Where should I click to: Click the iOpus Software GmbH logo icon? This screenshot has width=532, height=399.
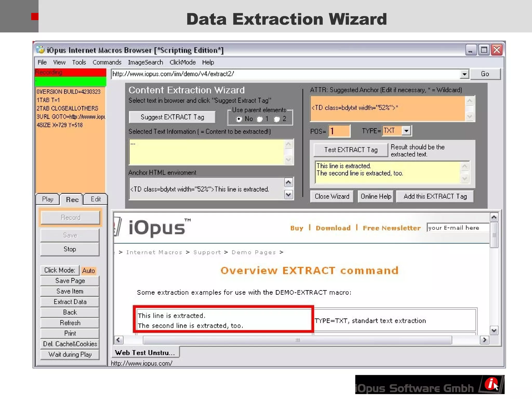[x=491, y=384]
